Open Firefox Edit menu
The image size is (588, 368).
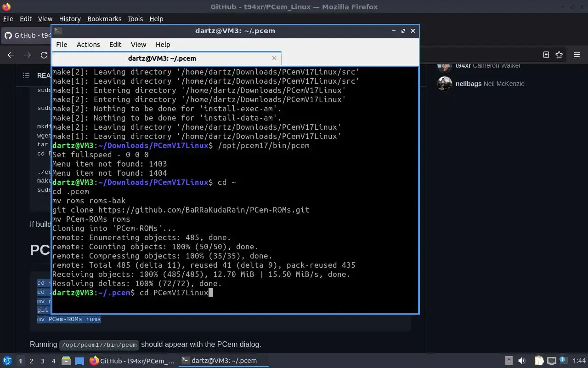click(x=26, y=19)
